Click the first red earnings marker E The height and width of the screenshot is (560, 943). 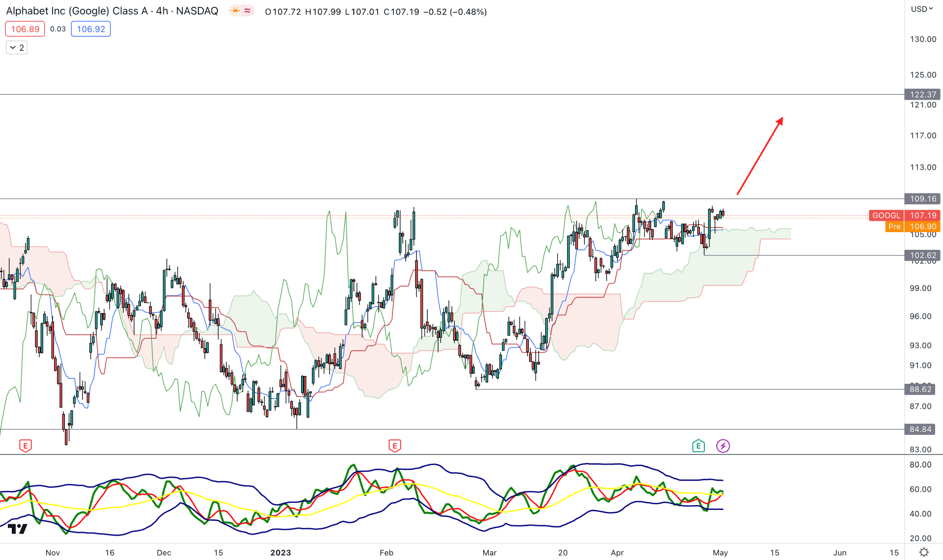26,446
